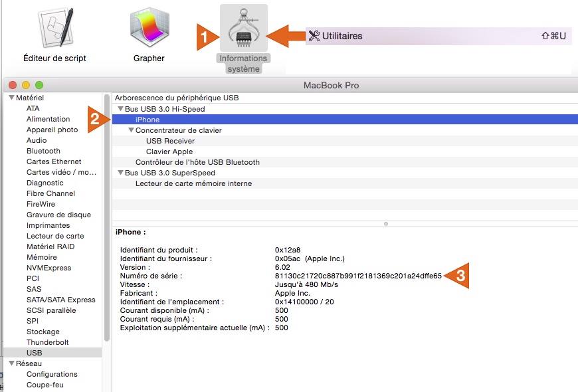Screen dimensions: 578x392
Task: Open Gravure de disque in the sidebar
Action: pyautogui.click(x=58, y=215)
